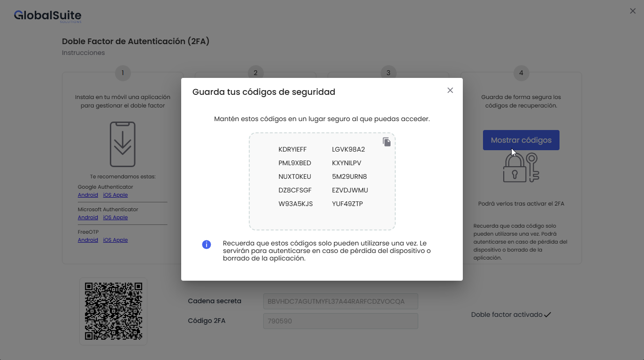
Task: Open the Google Authenticator iOS Apple link
Action: 115,195
